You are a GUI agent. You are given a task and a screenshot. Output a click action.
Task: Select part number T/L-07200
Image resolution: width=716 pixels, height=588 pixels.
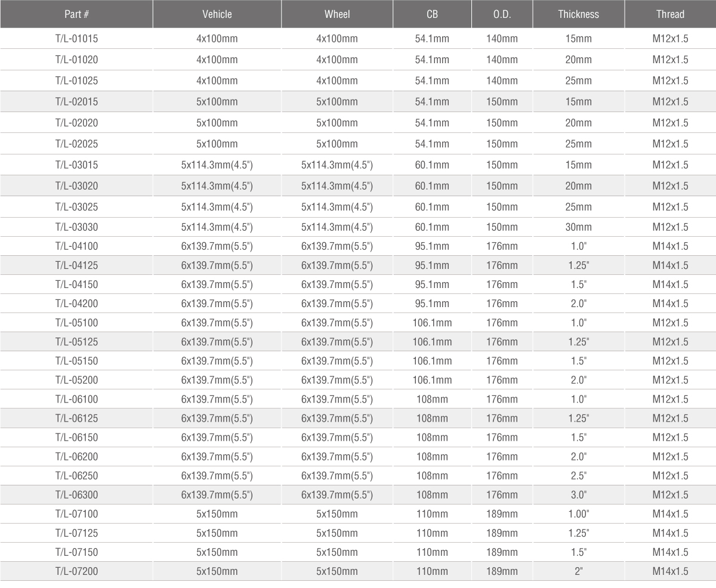76,571
